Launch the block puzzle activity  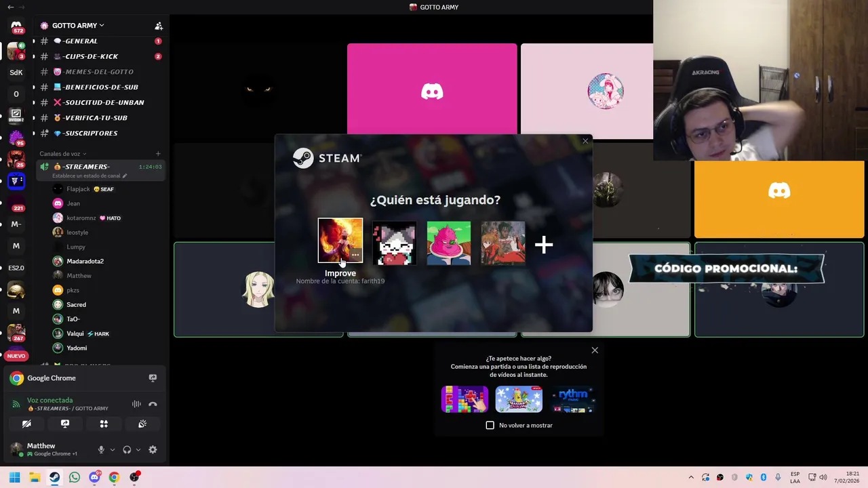pyautogui.click(x=465, y=399)
